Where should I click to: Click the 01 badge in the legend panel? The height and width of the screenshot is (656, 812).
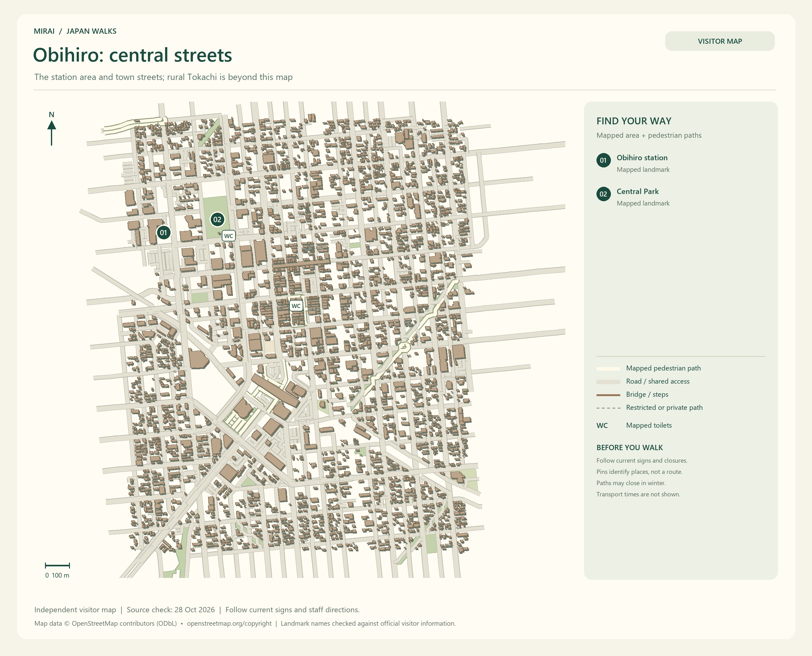click(603, 160)
